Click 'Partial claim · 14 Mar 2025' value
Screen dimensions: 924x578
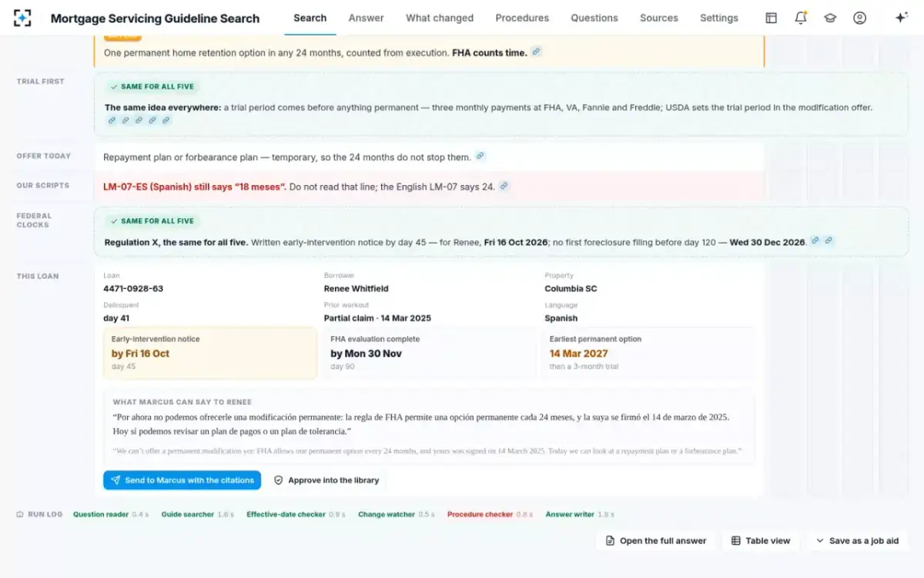click(377, 318)
